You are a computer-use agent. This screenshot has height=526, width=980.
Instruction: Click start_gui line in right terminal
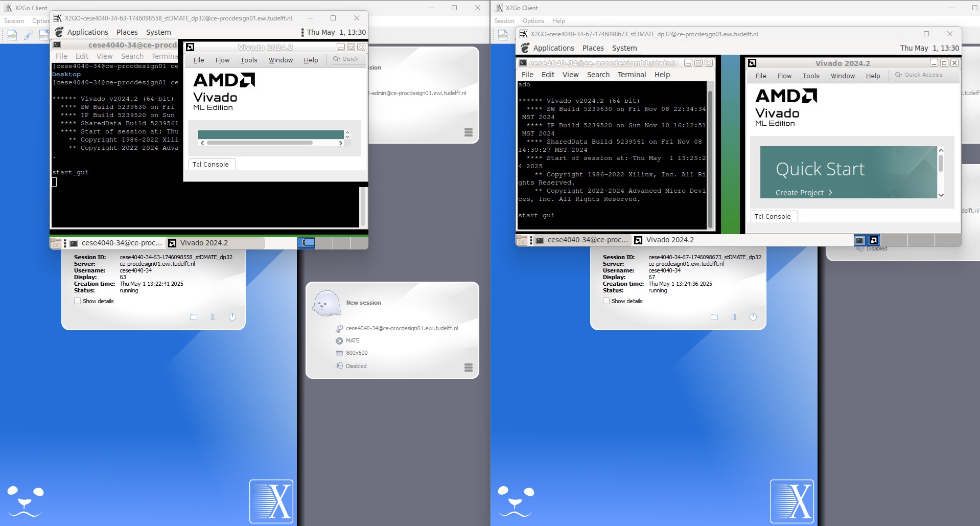(x=536, y=215)
